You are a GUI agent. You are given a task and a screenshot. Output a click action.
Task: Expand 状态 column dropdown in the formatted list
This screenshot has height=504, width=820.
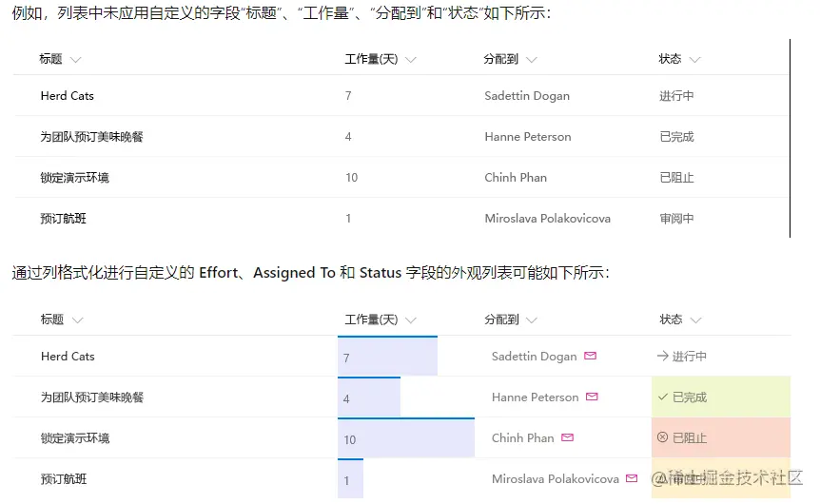click(695, 320)
